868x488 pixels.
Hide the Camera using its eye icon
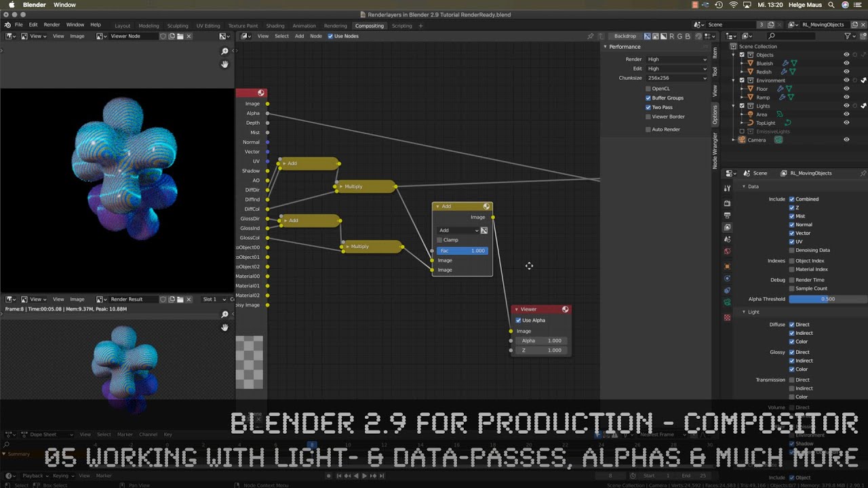846,140
